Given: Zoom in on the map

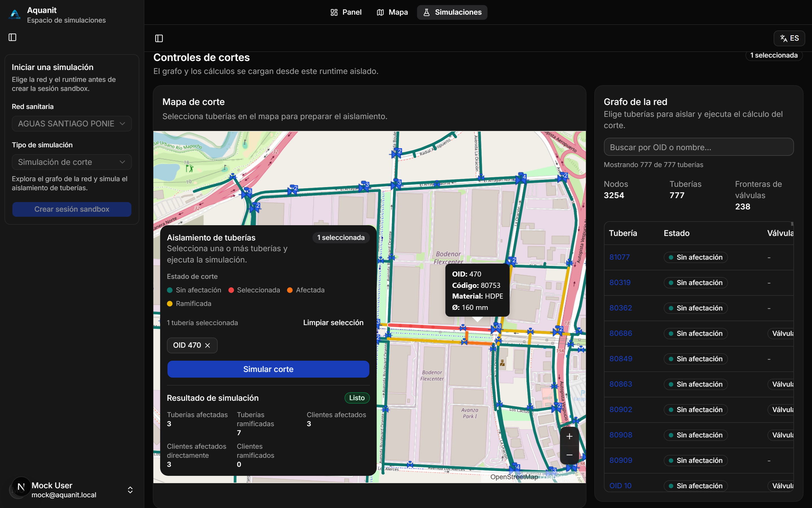Looking at the screenshot, I should click(570, 436).
